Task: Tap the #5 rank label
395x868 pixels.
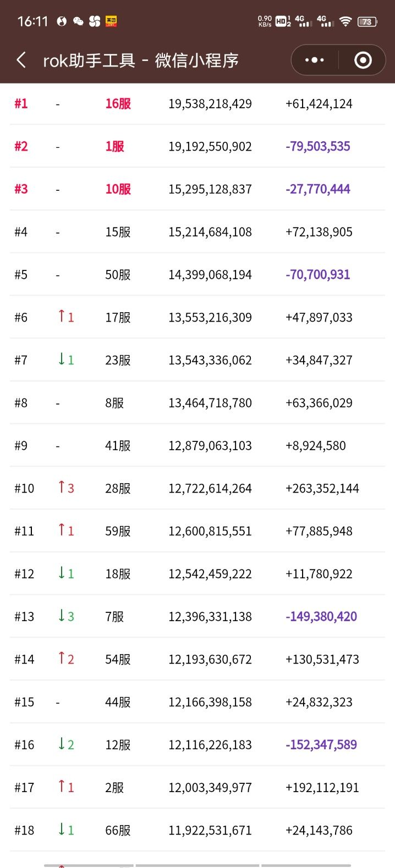Action: [21, 275]
